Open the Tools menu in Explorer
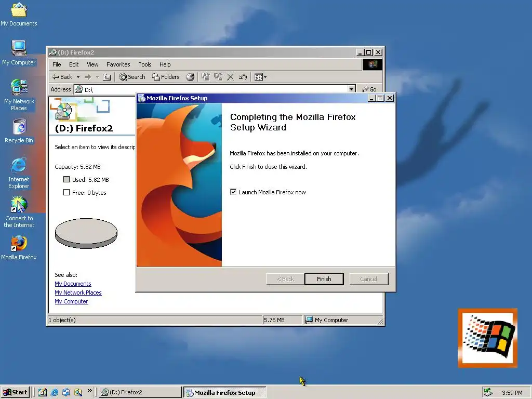The image size is (532, 399). click(x=144, y=64)
